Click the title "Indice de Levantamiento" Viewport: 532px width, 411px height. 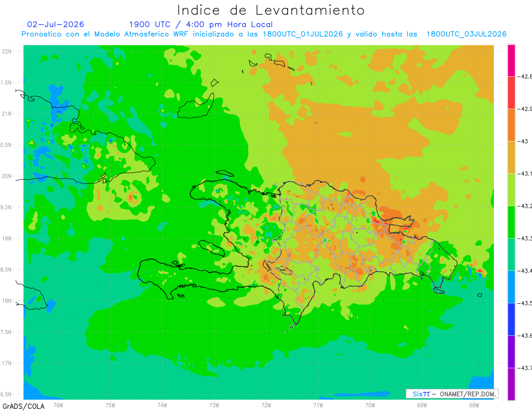tap(271, 10)
